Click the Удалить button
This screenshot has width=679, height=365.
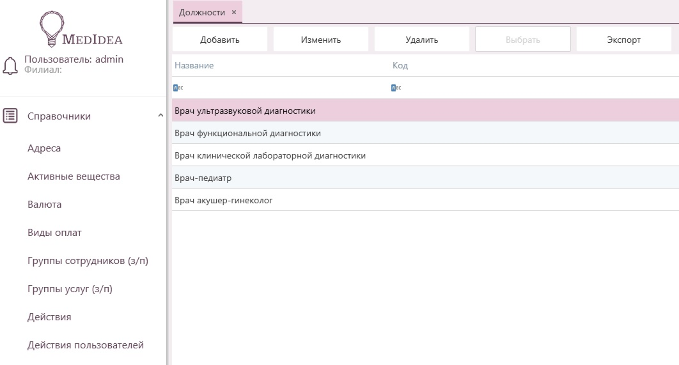pyautogui.click(x=422, y=40)
